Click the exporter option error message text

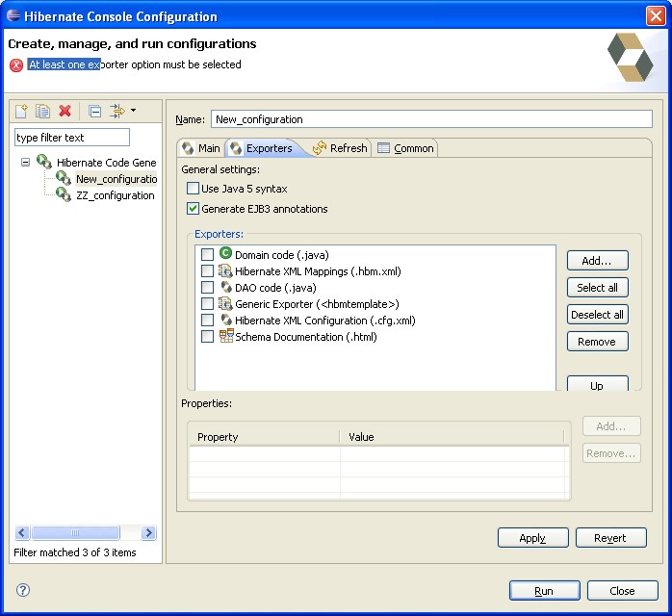135,64
